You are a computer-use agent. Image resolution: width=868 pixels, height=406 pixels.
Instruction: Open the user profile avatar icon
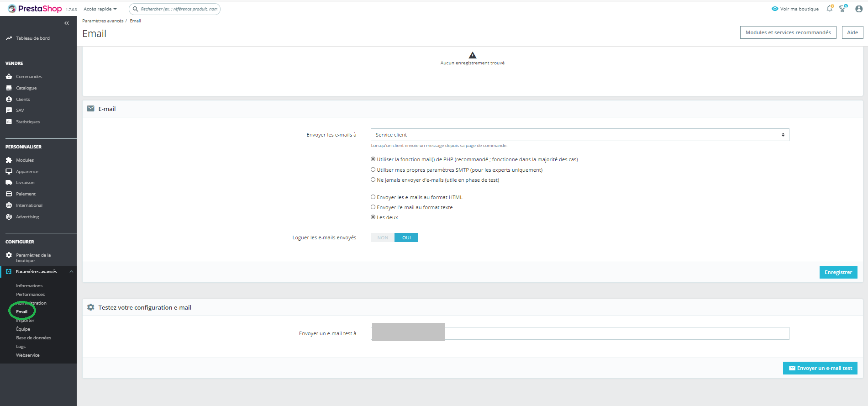(x=859, y=9)
